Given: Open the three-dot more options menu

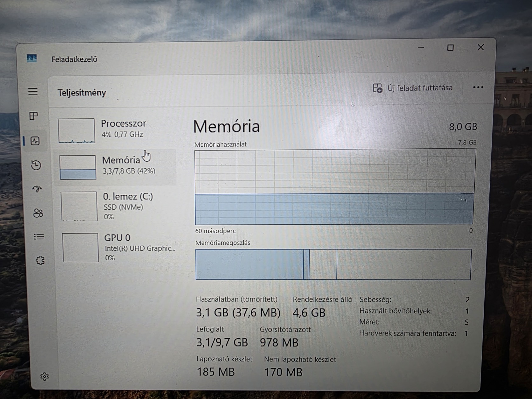Looking at the screenshot, I should pos(478,87).
